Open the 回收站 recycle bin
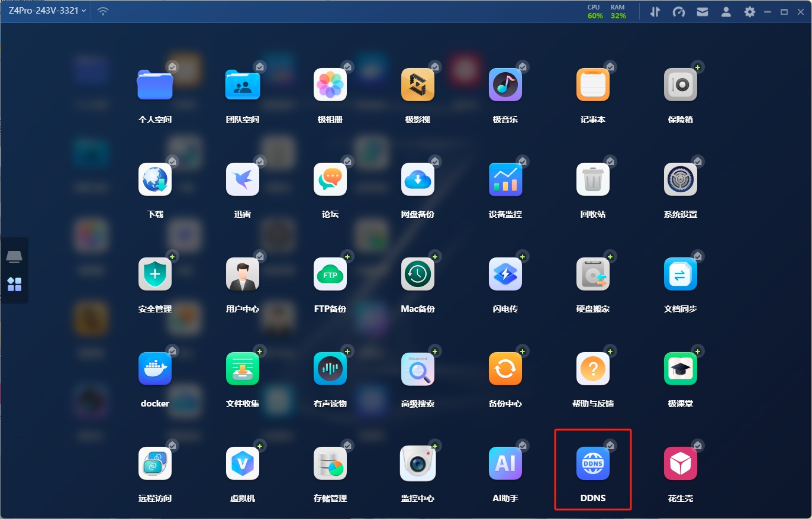 (x=592, y=179)
